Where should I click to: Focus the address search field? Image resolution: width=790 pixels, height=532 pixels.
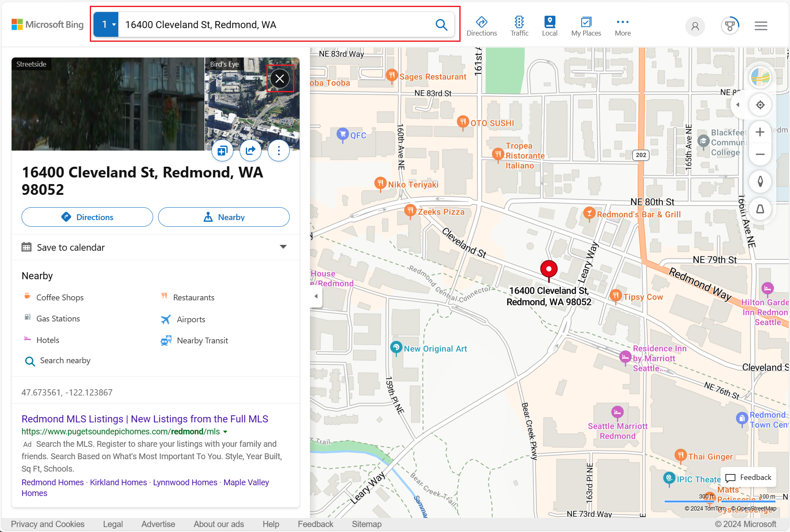[x=277, y=25]
